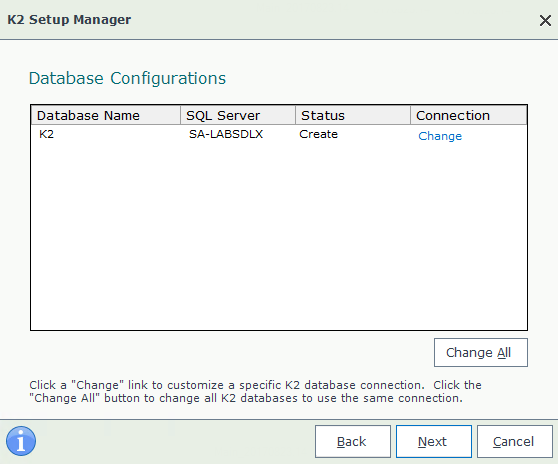Screen dimensions: 558x464
Task: Click the instruction text mentioning Change All
Action: point(255,391)
